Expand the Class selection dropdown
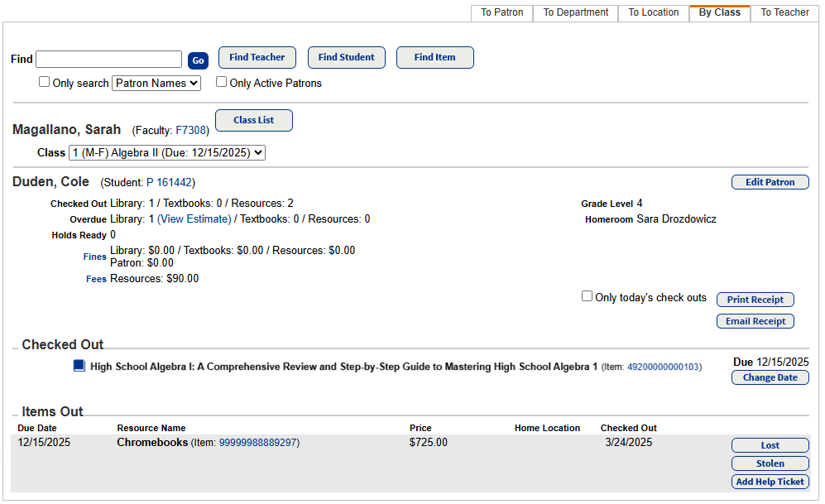The height and width of the screenshot is (504, 825). point(167,152)
